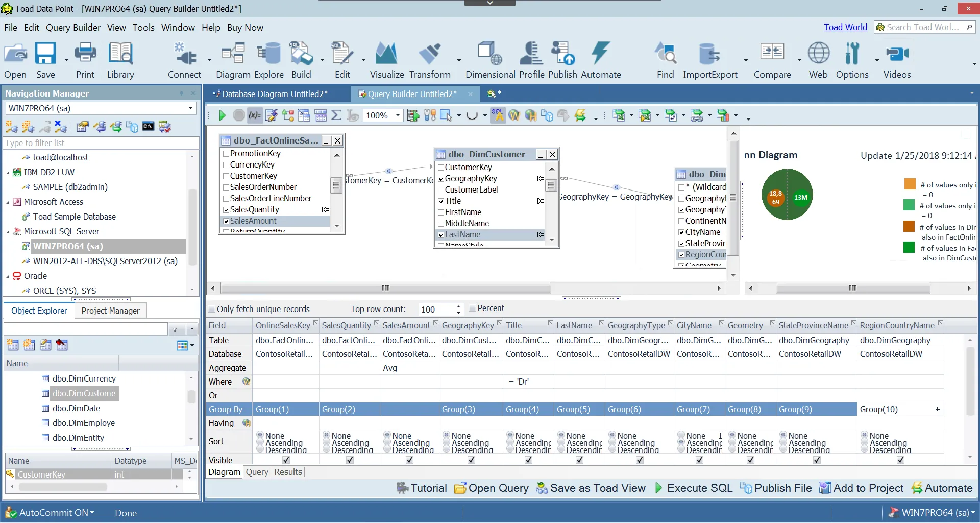Collapse the Microsoft Access tree node
This screenshot has height=523, width=980.
click(x=8, y=202)
